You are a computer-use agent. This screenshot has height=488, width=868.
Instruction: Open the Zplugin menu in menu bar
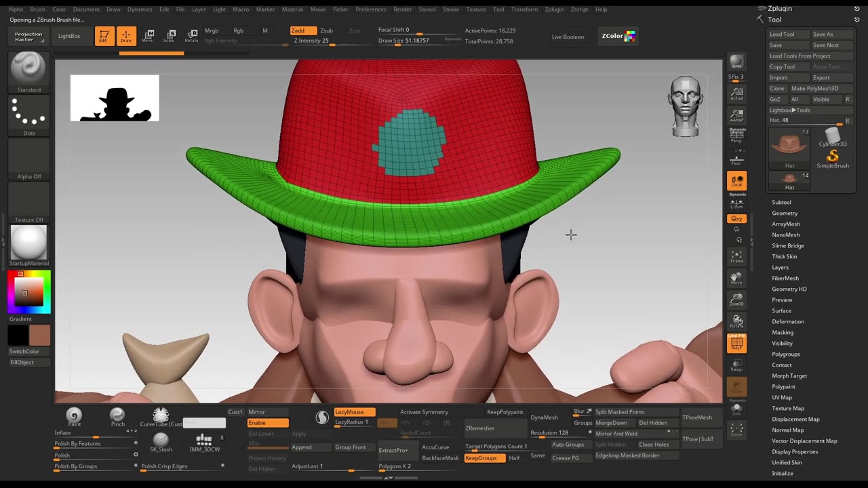554,9
